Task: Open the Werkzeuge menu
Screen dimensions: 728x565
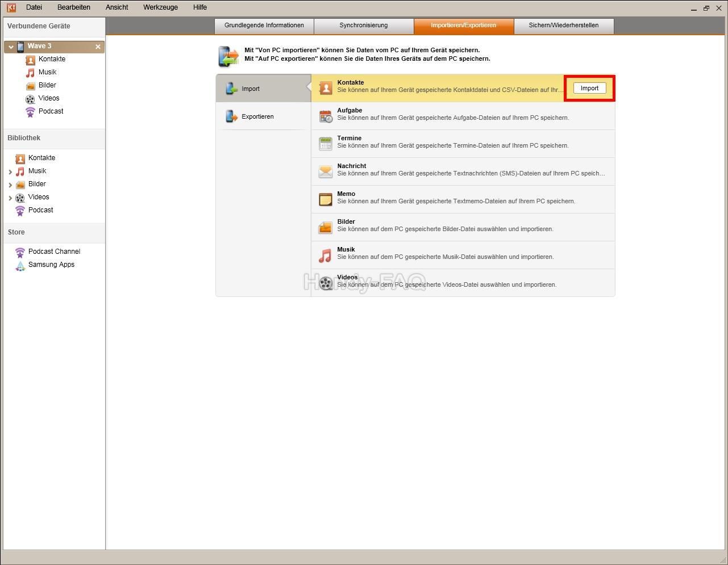Action: tap(161, 7)
